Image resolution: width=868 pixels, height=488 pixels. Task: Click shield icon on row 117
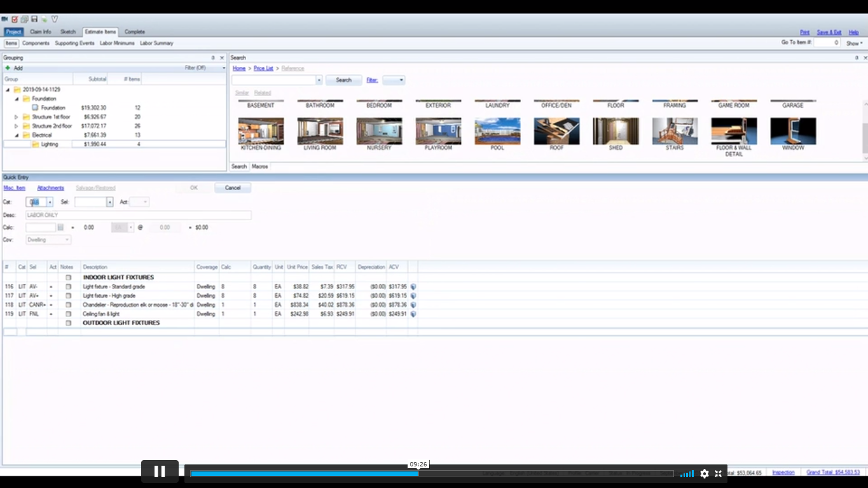pyautogui.click(x=413, y=296)
